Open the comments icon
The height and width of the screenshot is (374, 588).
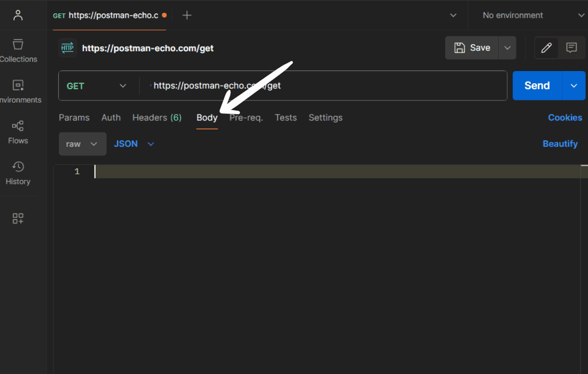pos(571,48)
